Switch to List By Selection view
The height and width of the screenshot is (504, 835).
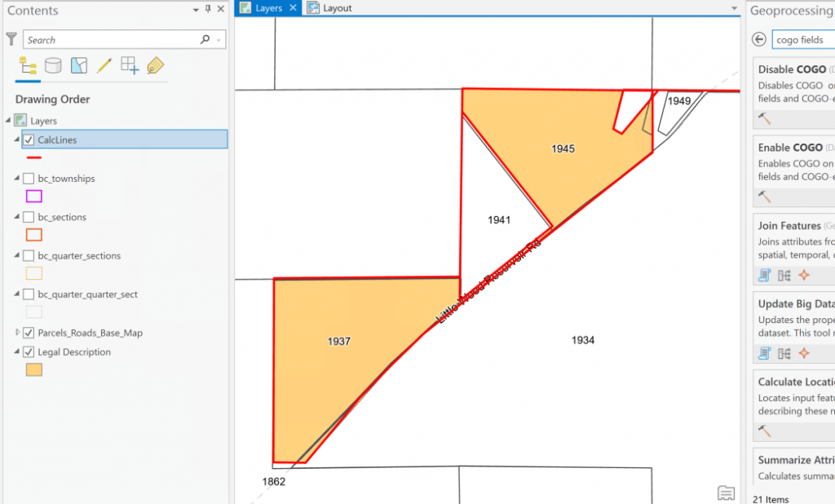click(78, 66)
